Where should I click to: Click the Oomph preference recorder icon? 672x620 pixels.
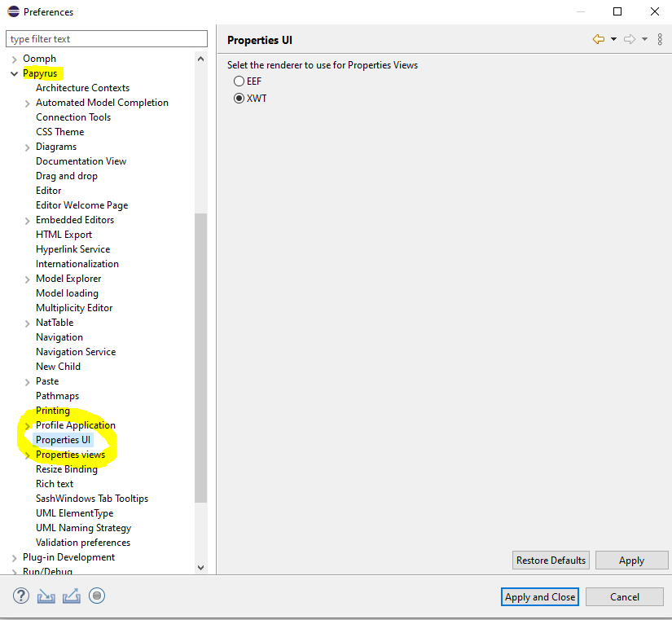pos(97,596)
